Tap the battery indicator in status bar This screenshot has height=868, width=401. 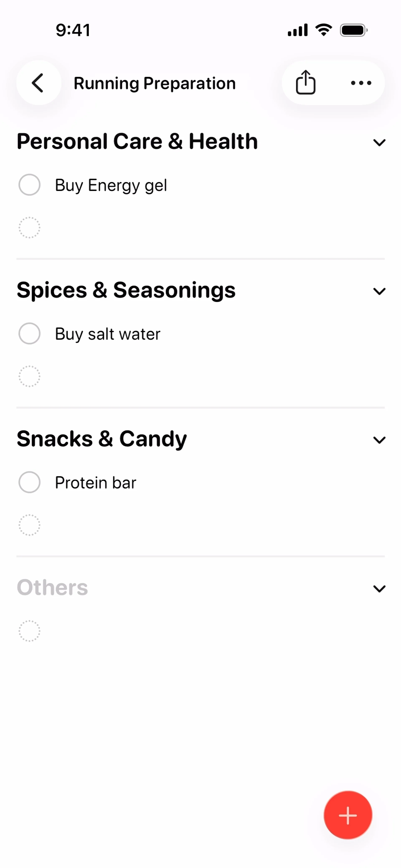tap(353, 30)
